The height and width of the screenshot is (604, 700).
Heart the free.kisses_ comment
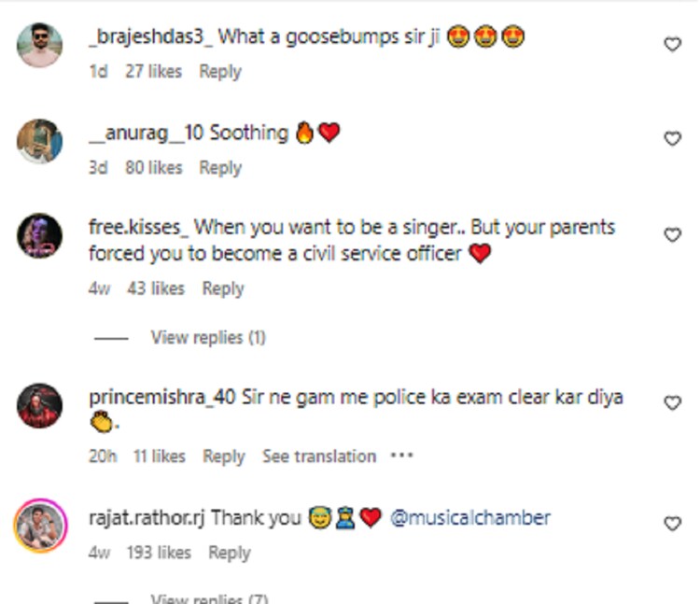pos(672,235)
